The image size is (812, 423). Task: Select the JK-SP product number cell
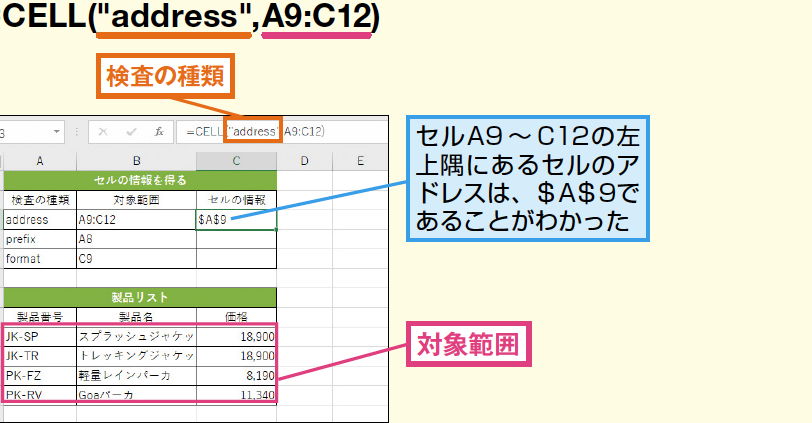40,337
